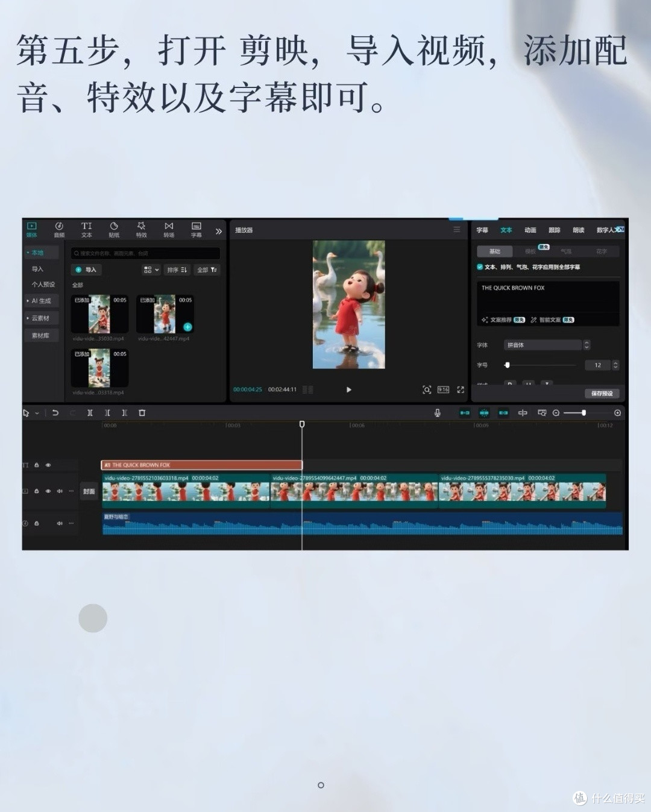
Task: Switch to the 数字人 digital human tab
Action: 606,230
